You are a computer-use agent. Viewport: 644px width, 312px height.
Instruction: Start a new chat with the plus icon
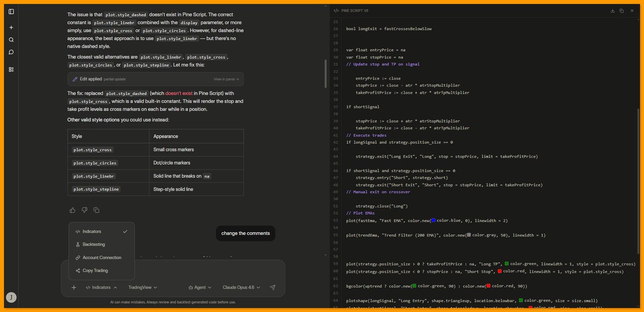pos(11,27)
